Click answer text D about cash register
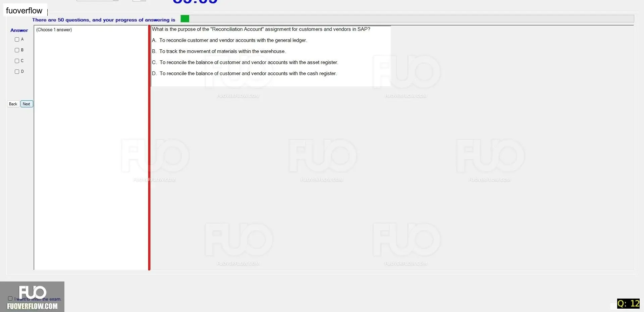This screenshot has height=312, width=644. click(x=244, y=73)
